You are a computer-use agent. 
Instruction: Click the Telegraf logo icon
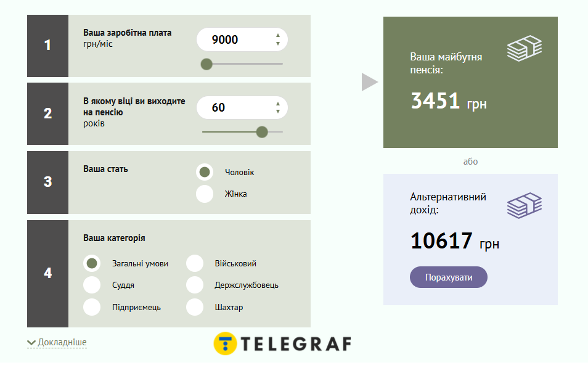pos(225,343)
